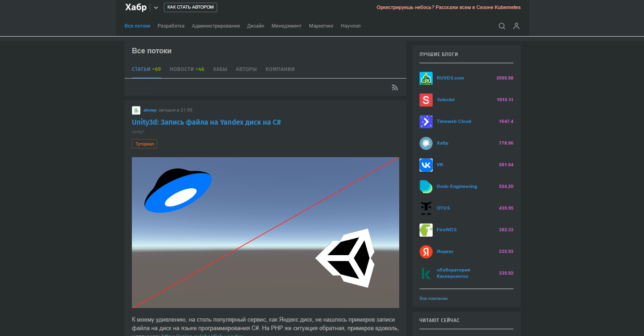This screenshot has width=644, height=336.
Task: Click the VK blog logo
Action: click(x=426, y=165)
